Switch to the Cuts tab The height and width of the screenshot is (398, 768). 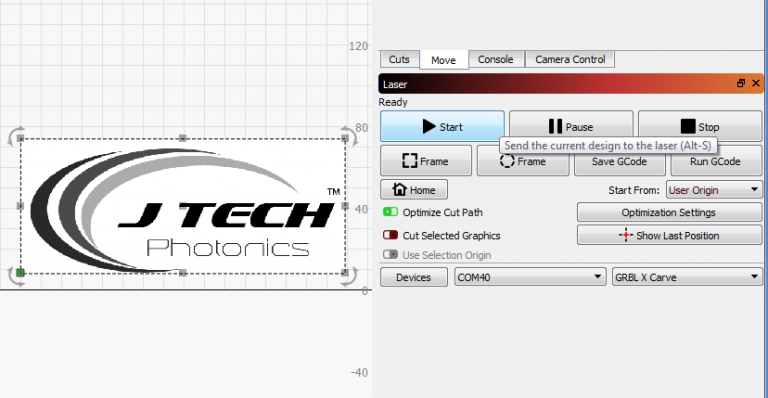[x=399, y=59]
